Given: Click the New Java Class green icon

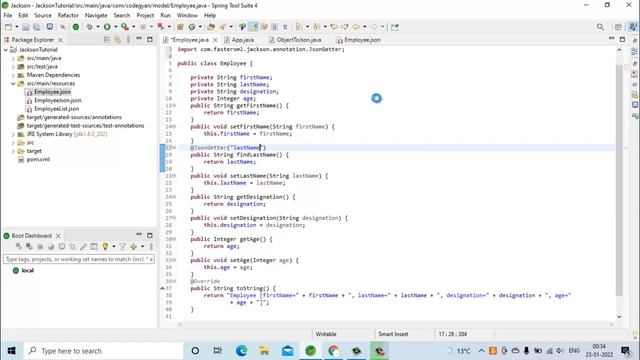Looking at the screenshot, I should (x=192, y=27).
